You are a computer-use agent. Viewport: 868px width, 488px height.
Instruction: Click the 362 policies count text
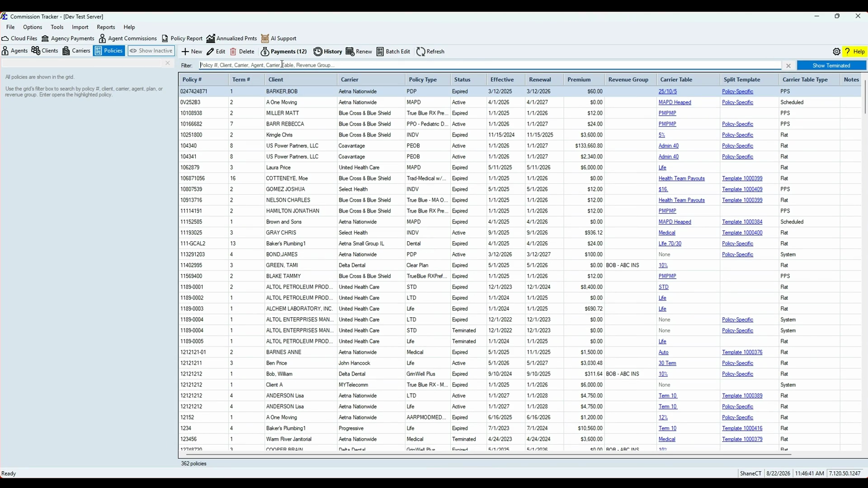tap(193, 464)
